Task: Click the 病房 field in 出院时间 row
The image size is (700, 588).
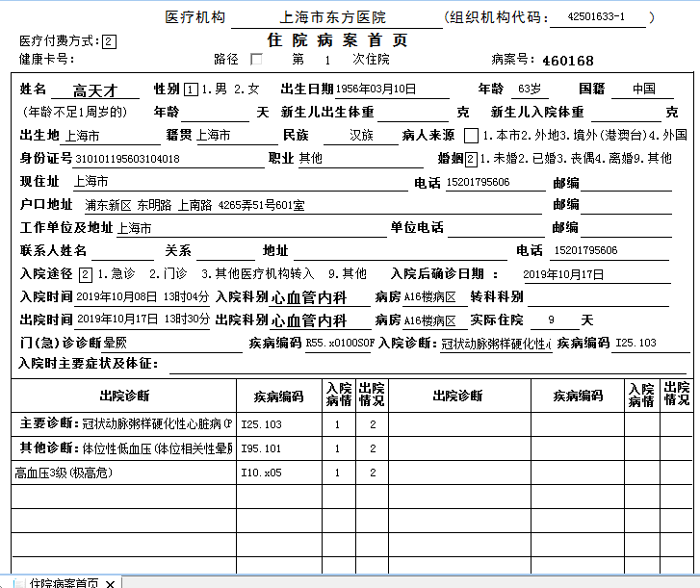Action: 435,320
